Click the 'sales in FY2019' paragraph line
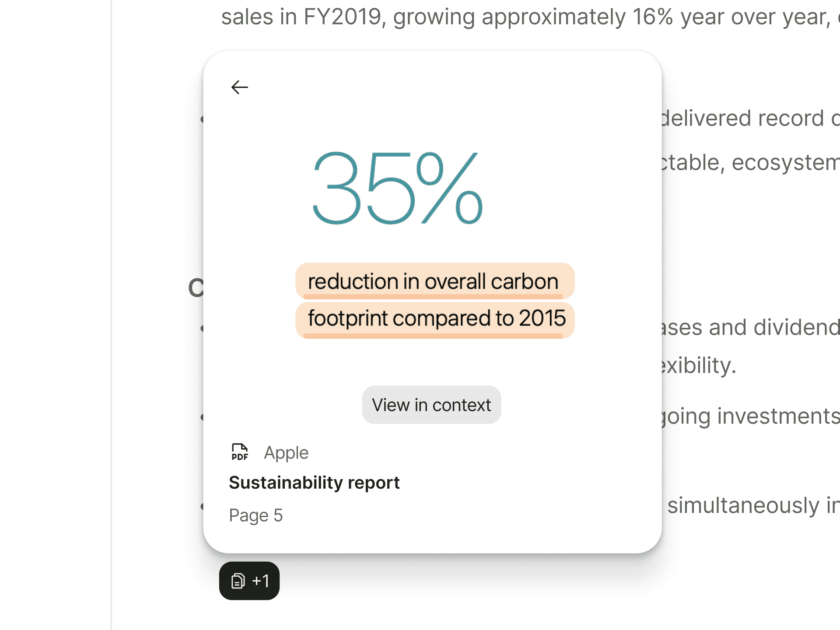The height and width of the screenshot is (630, 840). click(525, 17)
